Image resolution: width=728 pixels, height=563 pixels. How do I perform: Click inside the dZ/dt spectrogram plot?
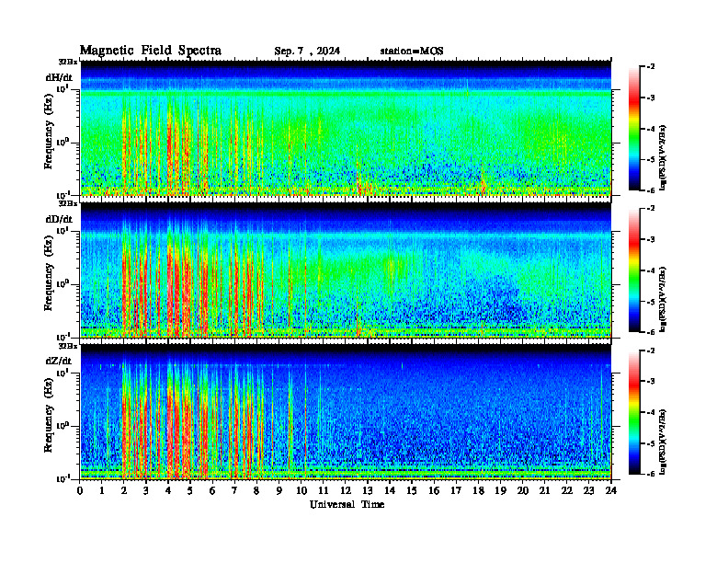point(346,412)
